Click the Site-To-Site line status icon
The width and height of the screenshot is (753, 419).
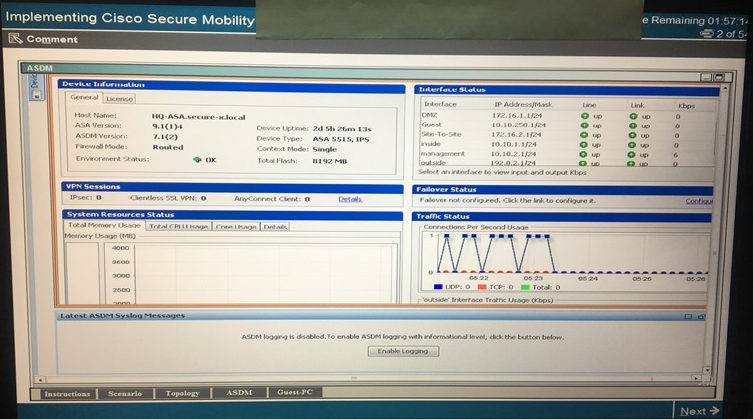583,135
